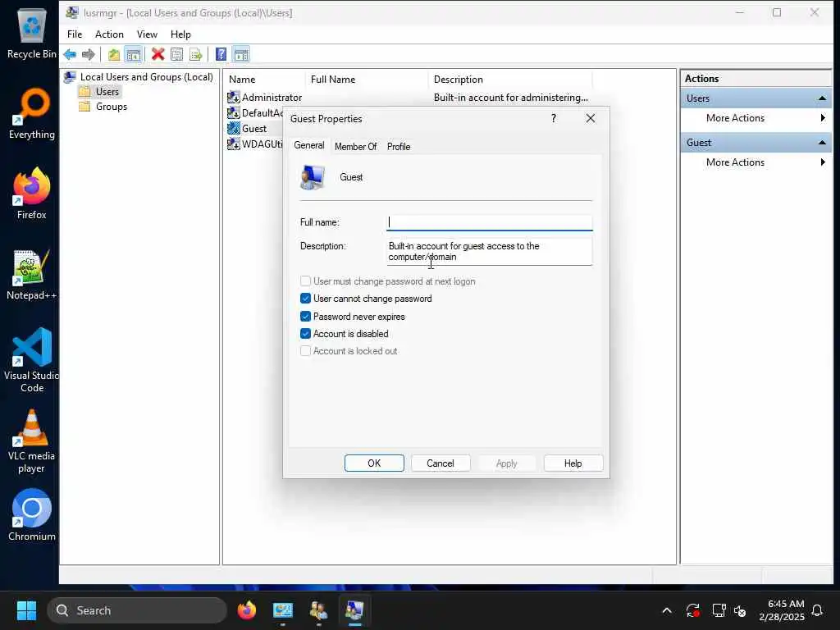840x630 pixels.
Task: Open notification bell in system tray
Action: pyautogui.click(x=818, y=610)
